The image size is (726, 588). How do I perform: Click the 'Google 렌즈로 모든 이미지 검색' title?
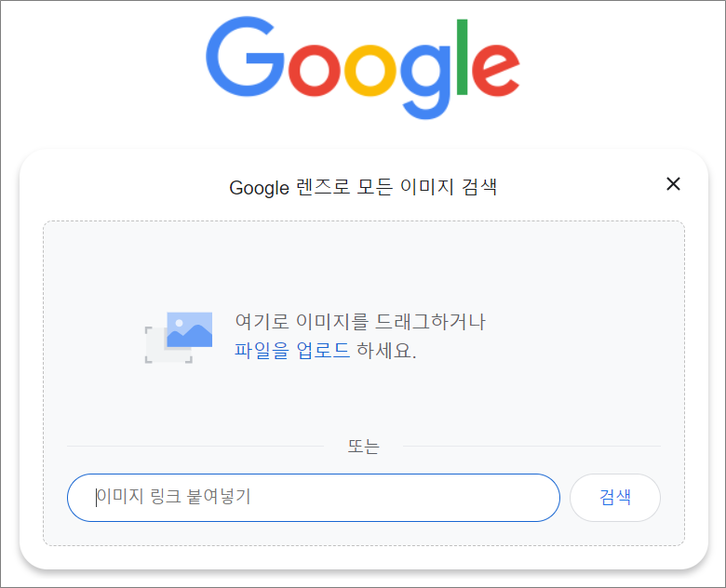[x=363, y=187]
